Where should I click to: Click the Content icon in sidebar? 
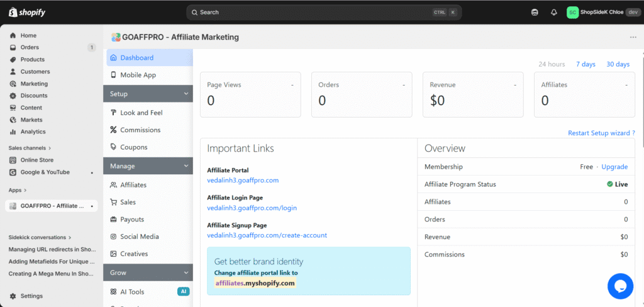tap(13, 108)
